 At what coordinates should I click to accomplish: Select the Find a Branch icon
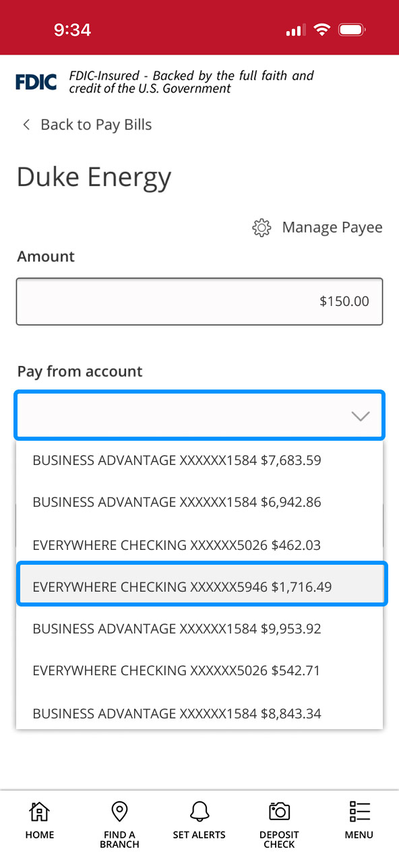(x=119, y=811)
